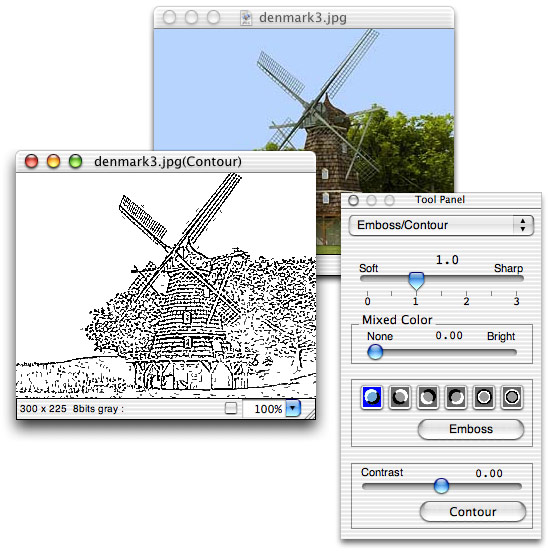The height and width of the screenshot is (551, 548).
Task: Open the 100% zoom dropdown arrow
Action: (293, 408)
